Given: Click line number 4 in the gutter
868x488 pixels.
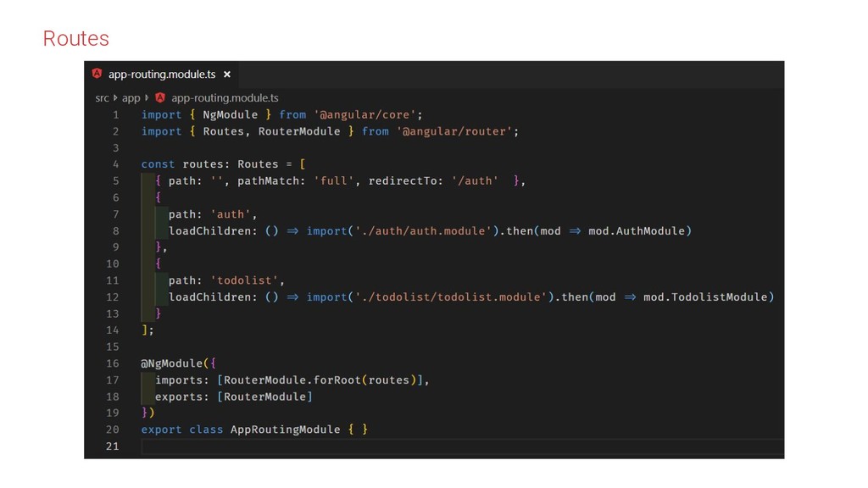Looking at the screenshot, I should coord(115,164).
